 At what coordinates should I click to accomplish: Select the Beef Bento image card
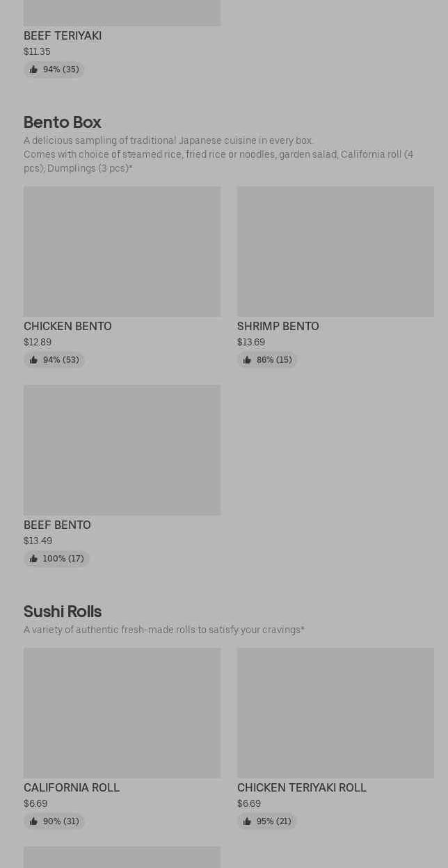[122, 450]
